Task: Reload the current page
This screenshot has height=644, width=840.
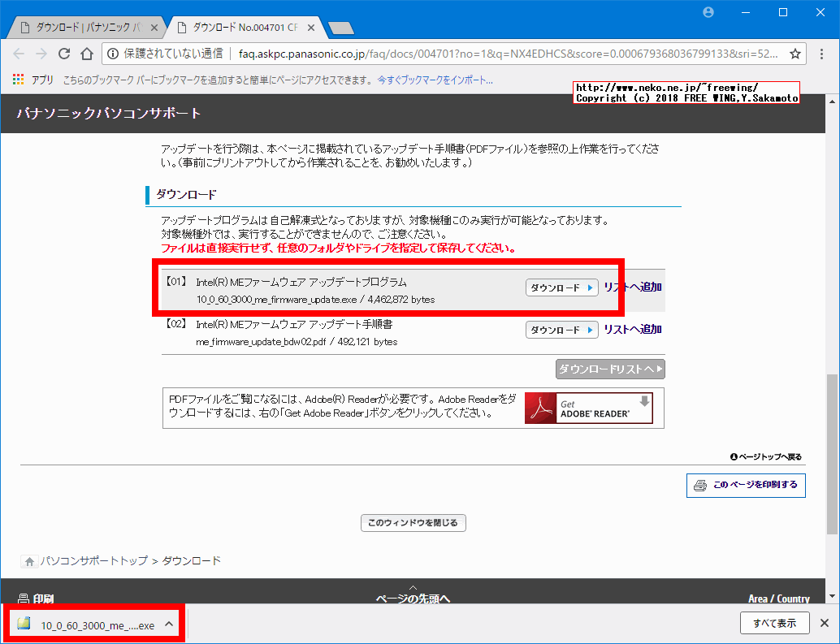Action: click(64, 54)
